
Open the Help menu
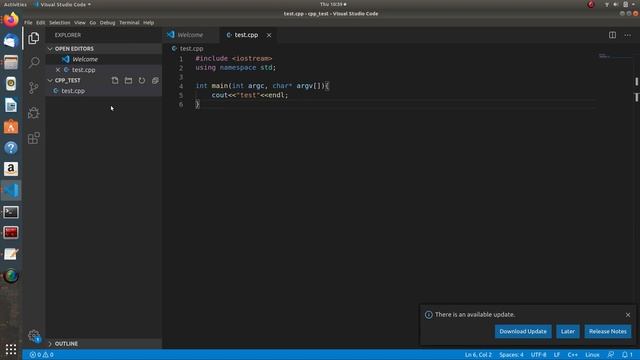(x=149, y=23)
